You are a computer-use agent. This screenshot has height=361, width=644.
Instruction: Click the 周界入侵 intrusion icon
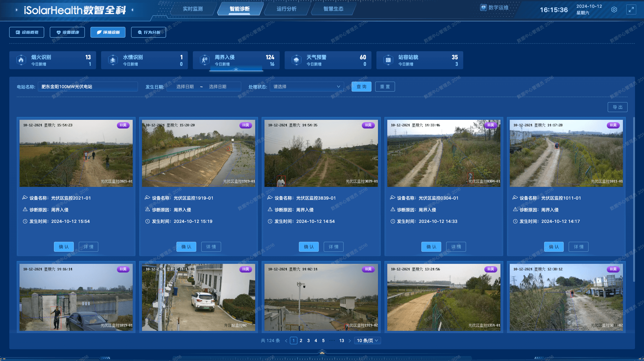204,60
